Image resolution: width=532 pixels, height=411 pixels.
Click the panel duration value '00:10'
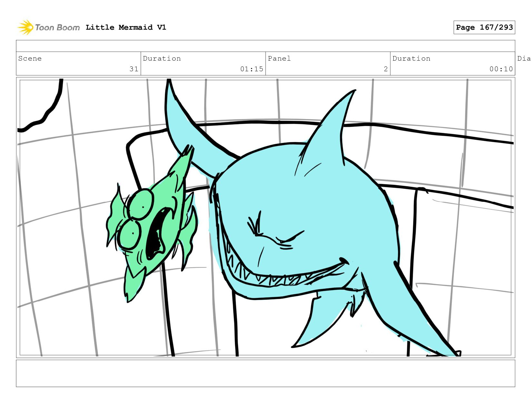tap(501, 69)
